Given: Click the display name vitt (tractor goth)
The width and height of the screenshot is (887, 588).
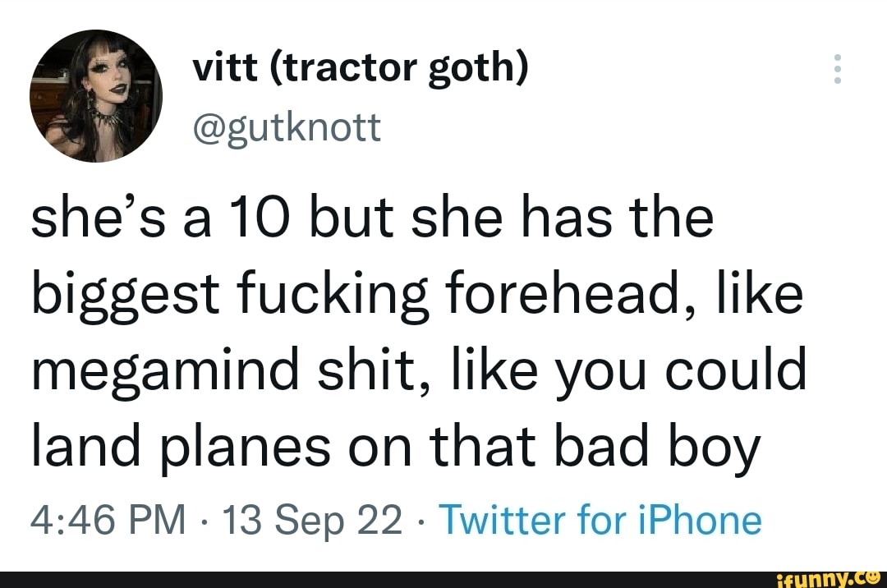Looking at the screenshot, I should pos(363,68).
